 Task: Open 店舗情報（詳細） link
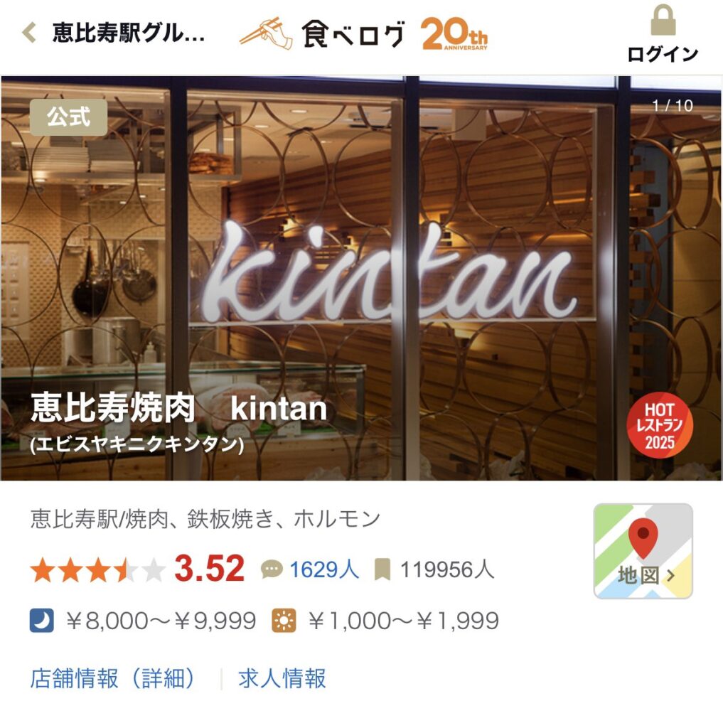click(114, 679)
